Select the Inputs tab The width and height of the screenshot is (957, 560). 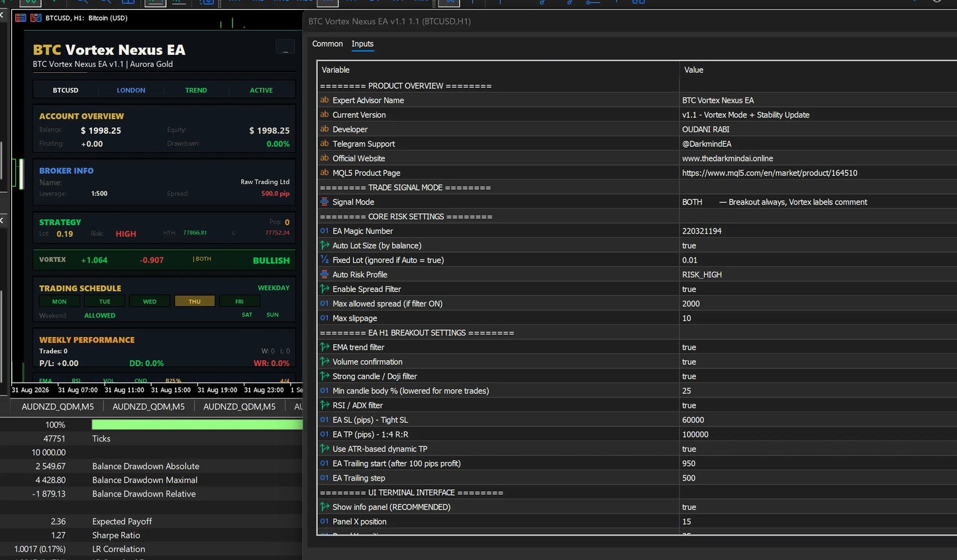[x=362, y=44]
